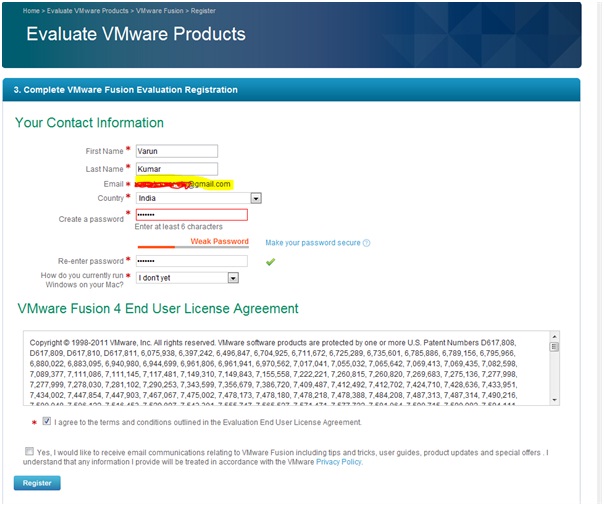Focus the First Name field

point(177,151)
